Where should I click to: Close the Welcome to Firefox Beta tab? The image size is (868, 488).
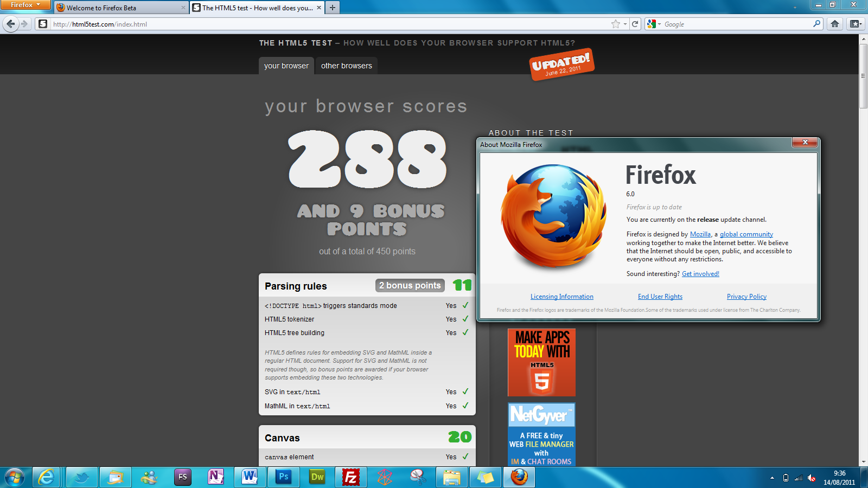click(x=183, y=8)
